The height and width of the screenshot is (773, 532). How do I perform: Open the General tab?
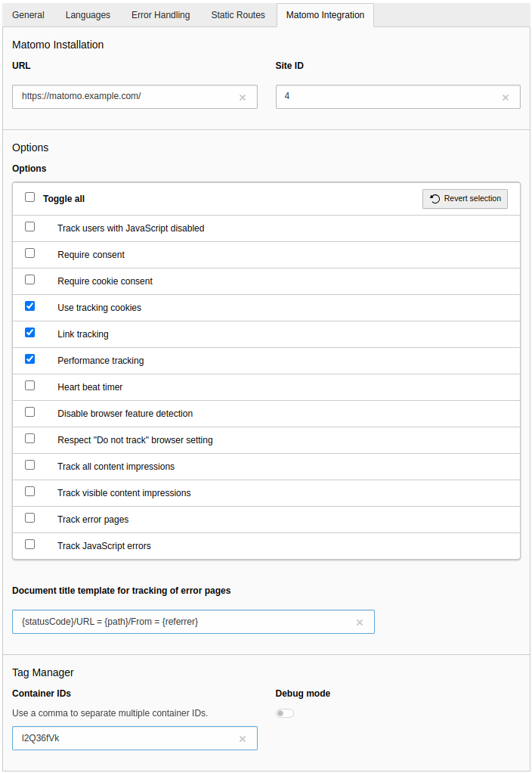tap(28, 15)
